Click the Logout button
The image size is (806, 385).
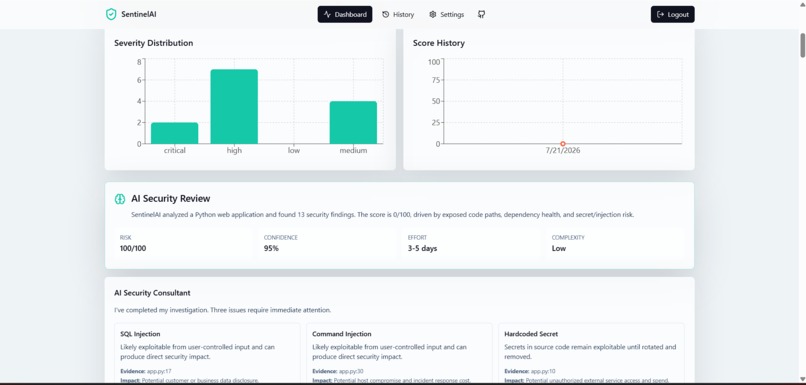point(672,14)
